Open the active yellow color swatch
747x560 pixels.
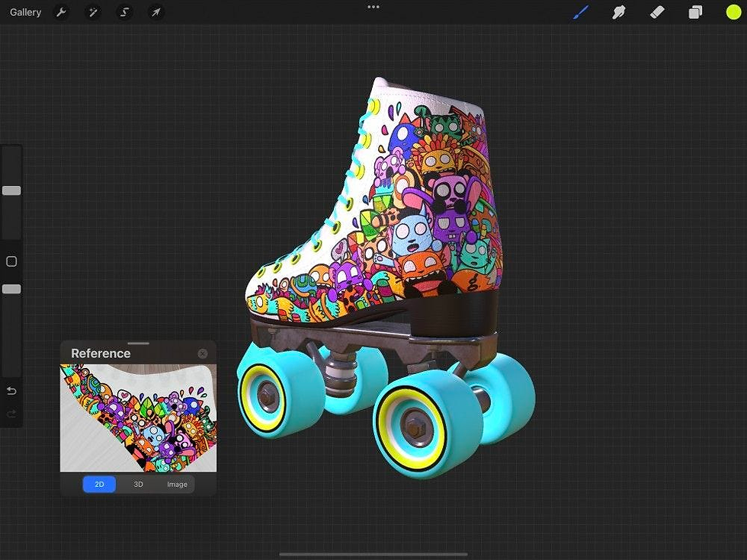pyautogui.click(x=733, y=12)
